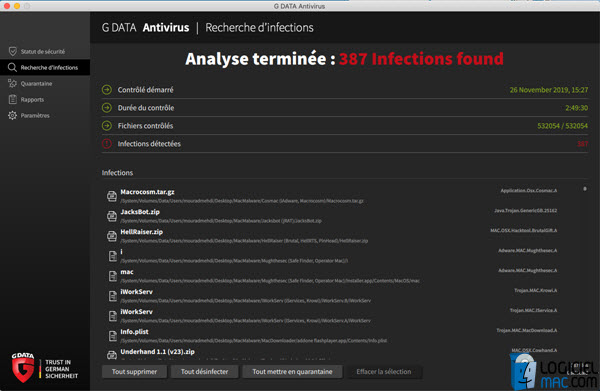Select the Macrocosm.tar.gz infection entry
This screenshot has height=391, width=600.
coord(332,196)
